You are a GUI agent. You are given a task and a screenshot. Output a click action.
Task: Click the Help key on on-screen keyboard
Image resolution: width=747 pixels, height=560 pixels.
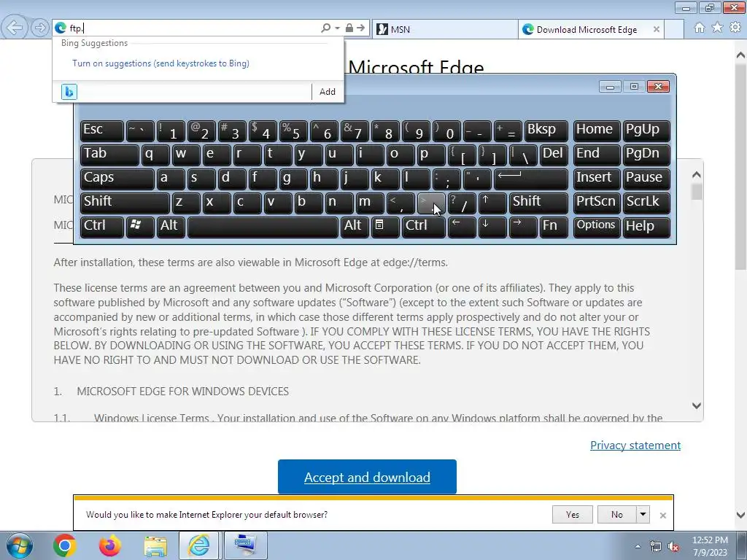coord(646,227)
